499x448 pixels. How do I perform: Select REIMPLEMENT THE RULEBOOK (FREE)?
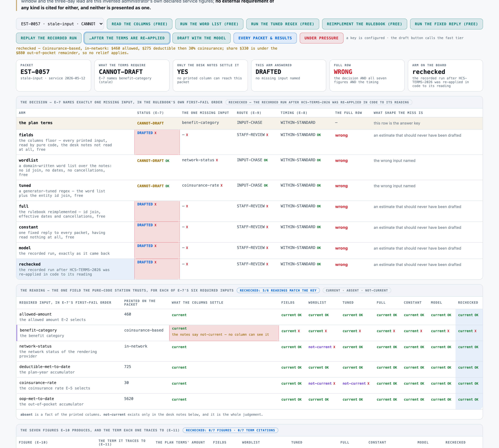[x=364, y=24]
